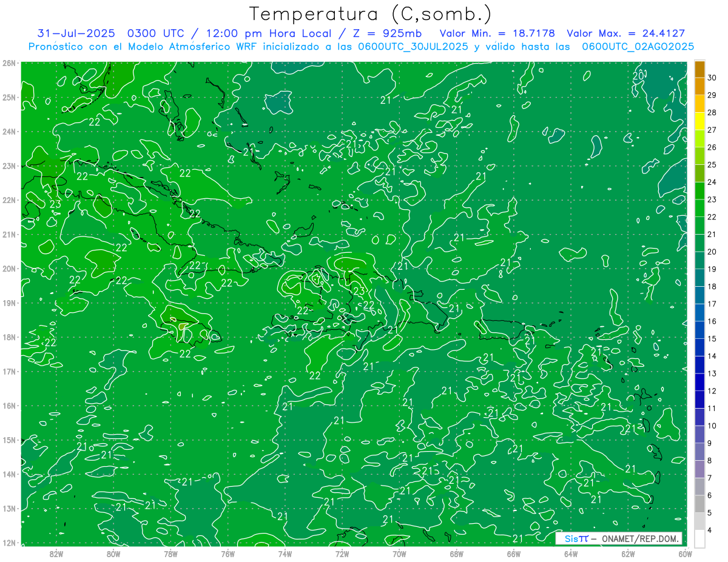Pick the blue swatch between 14 and 15
Screen dimensions: 728x562
(699, 347)
